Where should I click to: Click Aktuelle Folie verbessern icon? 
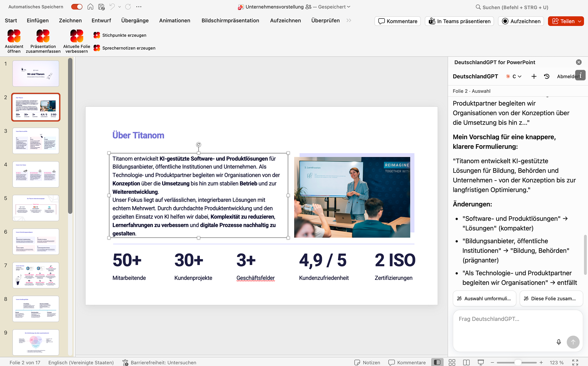click(77, 41)
